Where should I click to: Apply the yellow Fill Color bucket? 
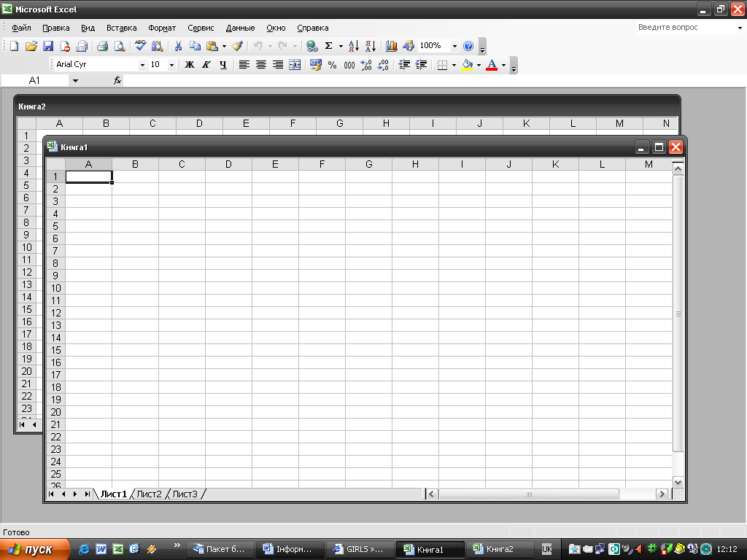pyautogui.click(x=468, y=65)
